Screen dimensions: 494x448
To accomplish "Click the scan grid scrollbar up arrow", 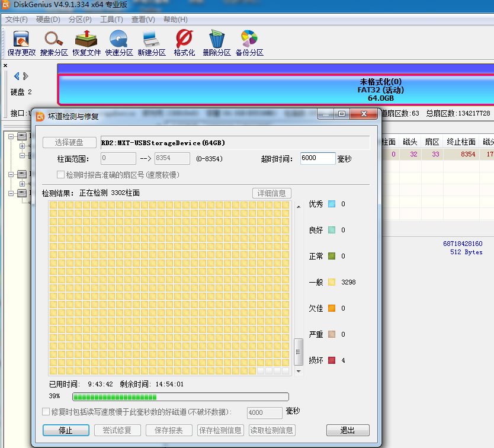I will (x=299, y=206).
